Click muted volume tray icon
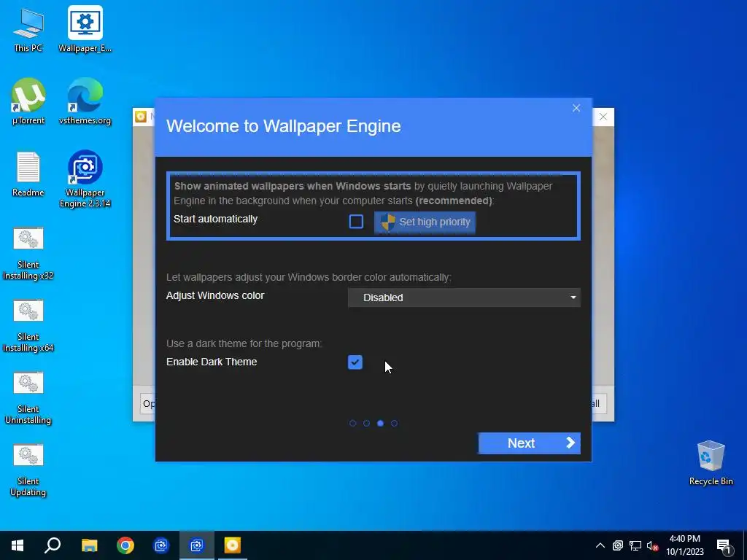This screenshot has height=560, width=747. click(x=652, y=545)
